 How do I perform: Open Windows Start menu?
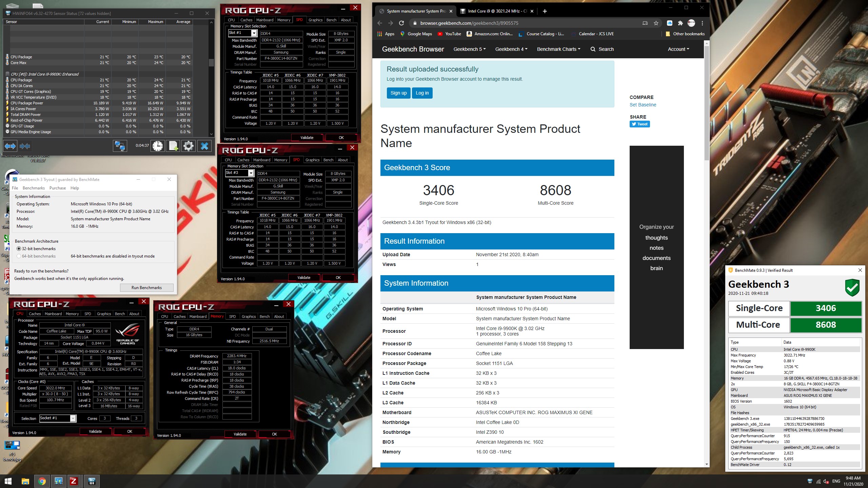coord(8,481)
